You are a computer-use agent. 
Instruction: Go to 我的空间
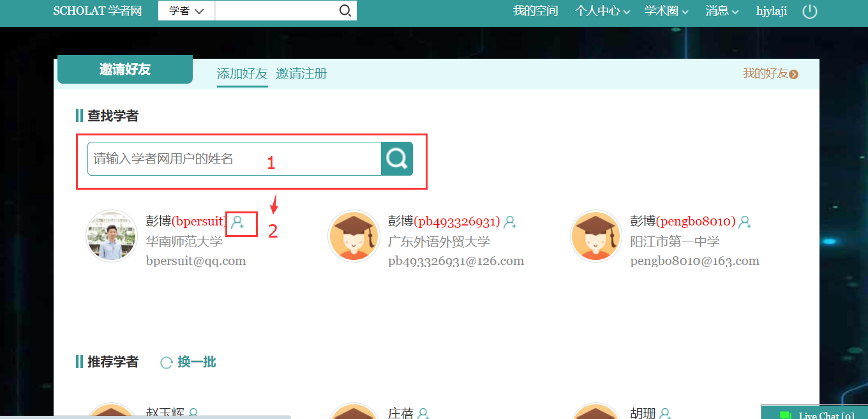pyautogui.click(x=535, y=11)
